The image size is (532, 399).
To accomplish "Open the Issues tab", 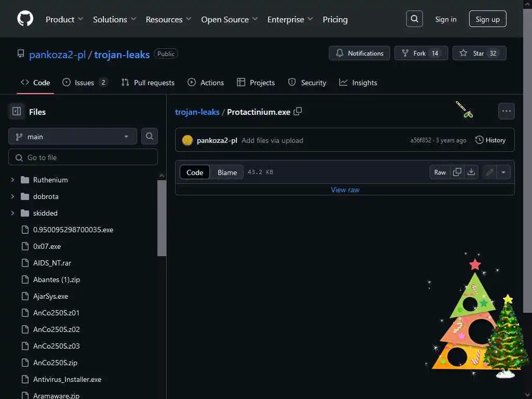I will [x=85, y=83].
